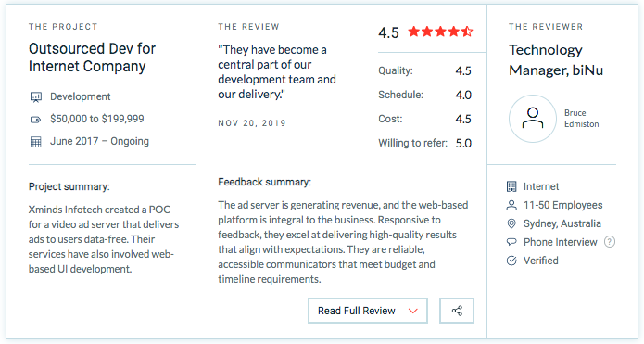
Task: Open the Outsourced Dev for Internet Company title
Action: click(x=92, y=57)
